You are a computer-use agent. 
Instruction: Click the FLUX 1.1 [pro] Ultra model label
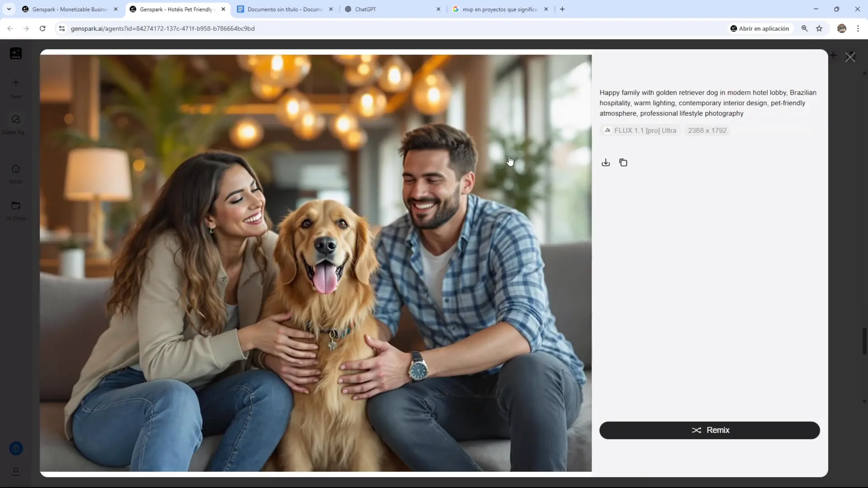[x=640, y=131]
